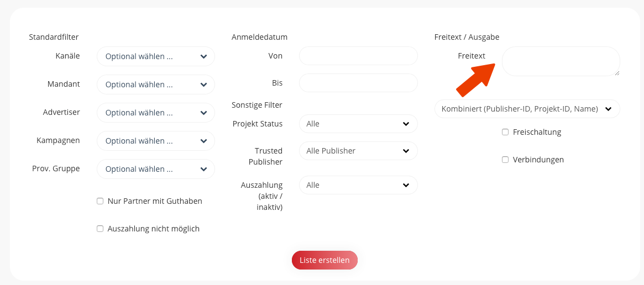Expand the Mandant selection dropdown
The width and height of the screenshot is (644, 285).
(155, 85)
